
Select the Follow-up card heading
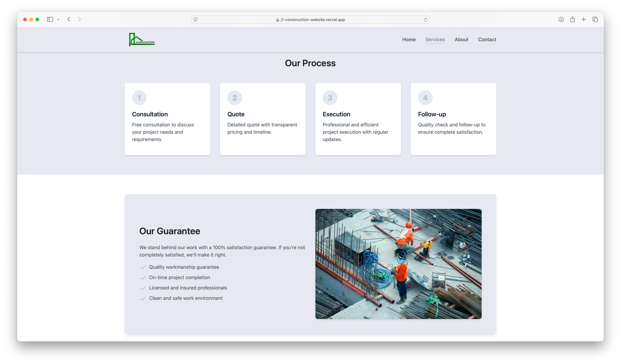pos(432,114)
